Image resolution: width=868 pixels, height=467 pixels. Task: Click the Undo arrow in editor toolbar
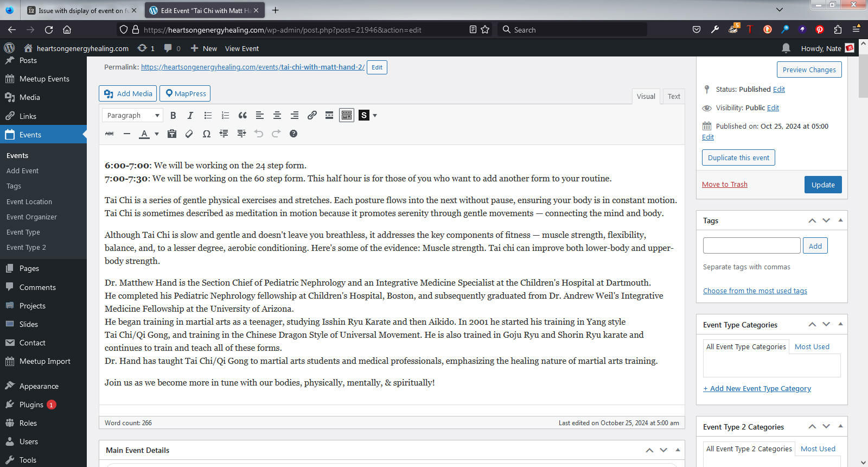(x=259, y=134)
